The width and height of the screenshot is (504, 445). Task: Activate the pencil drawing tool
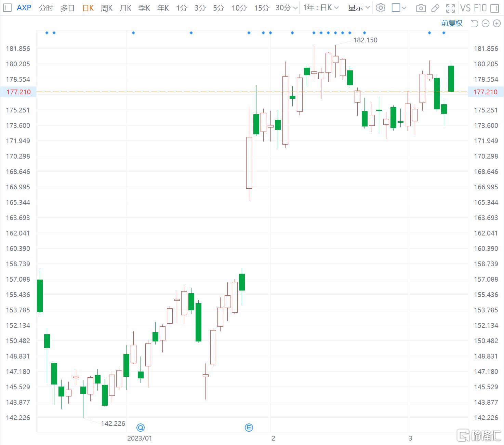click(435, 8)
